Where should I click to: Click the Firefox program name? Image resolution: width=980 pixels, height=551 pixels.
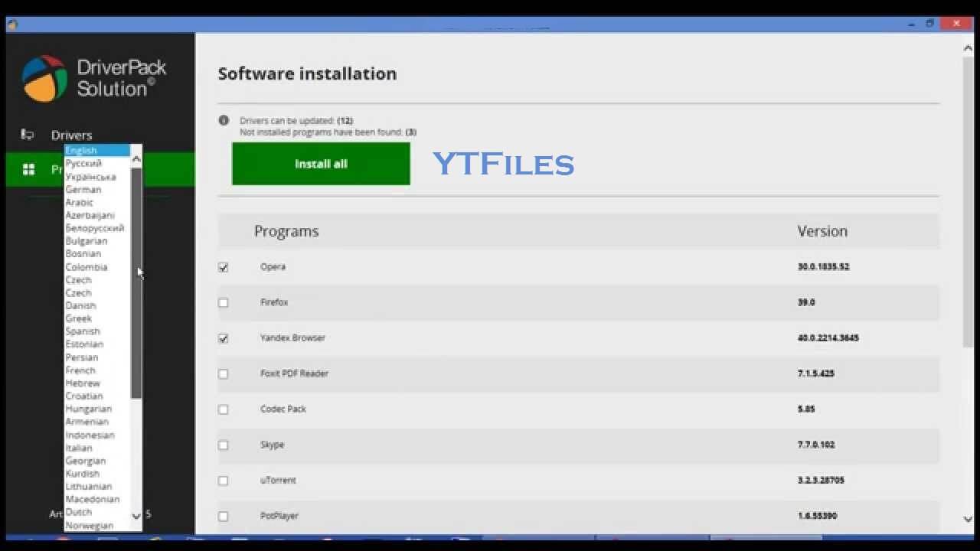[274, 302]
